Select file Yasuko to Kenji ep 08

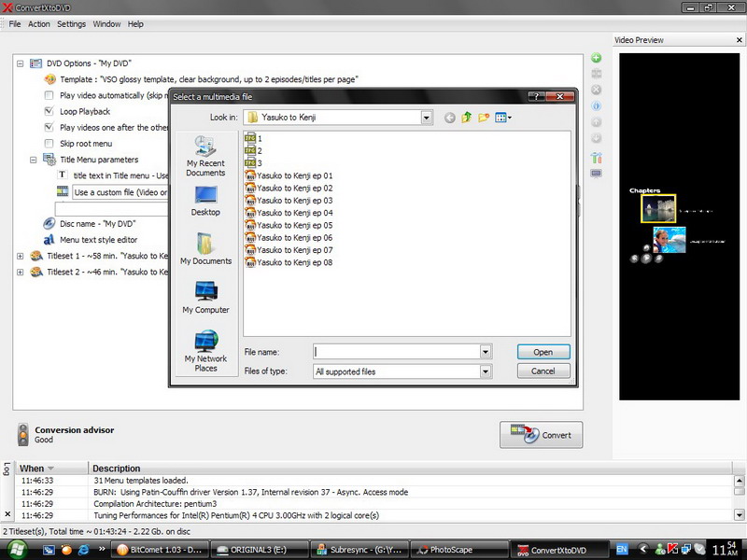click(x=289, y=262)
